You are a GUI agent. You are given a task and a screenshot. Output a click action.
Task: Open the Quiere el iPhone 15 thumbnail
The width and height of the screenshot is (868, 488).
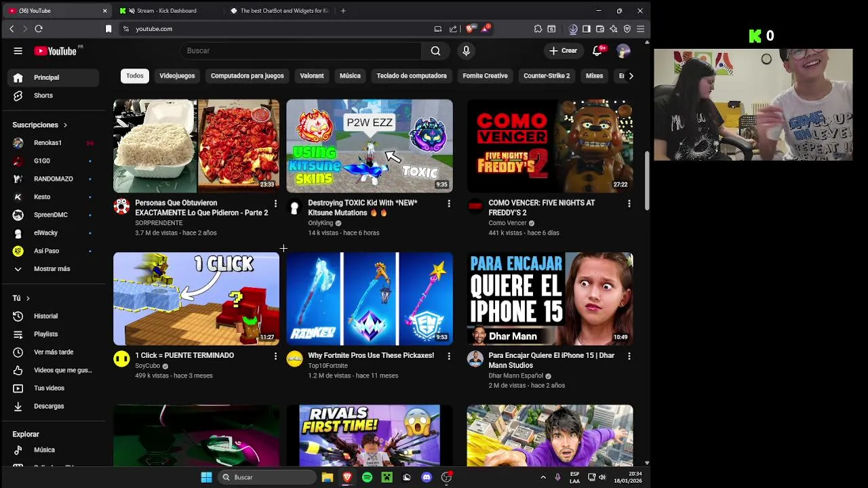550,299
